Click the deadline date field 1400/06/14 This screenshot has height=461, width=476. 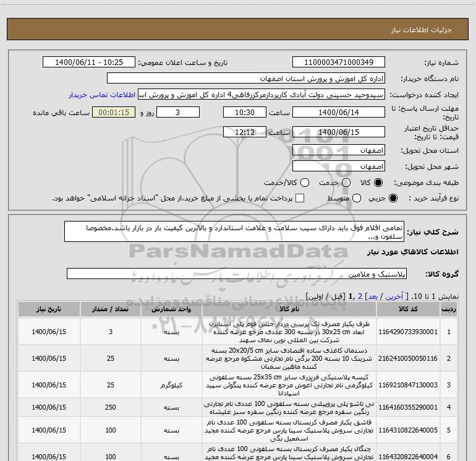click(x=339, y=112)
